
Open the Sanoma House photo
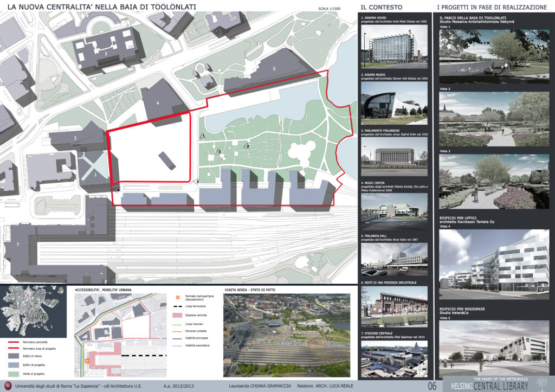[x=394, y=44]
